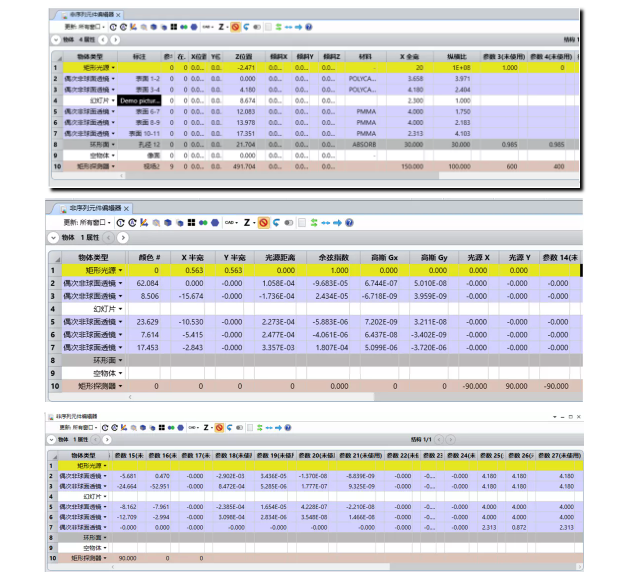The width and height of the screenshot is (642, 581).
Task: Check the empty square box in bottom editor toolbar
Action: click(x=250, y=428)
